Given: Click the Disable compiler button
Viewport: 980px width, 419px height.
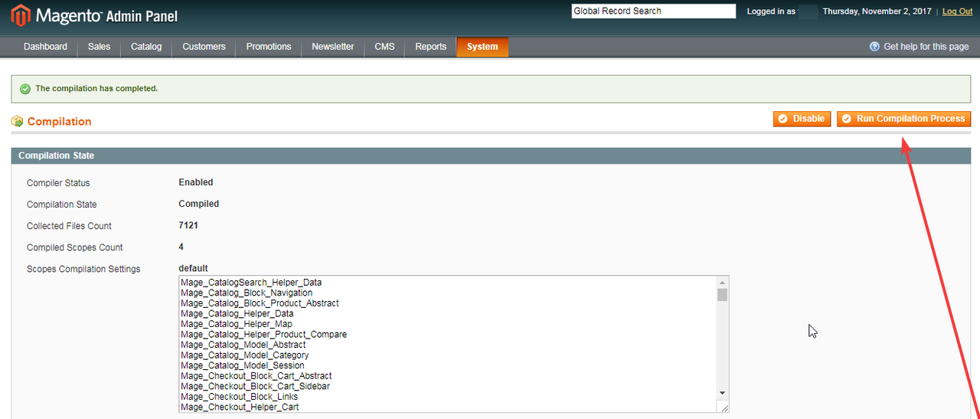Looking at the screenshot, I should click(802, 119).
